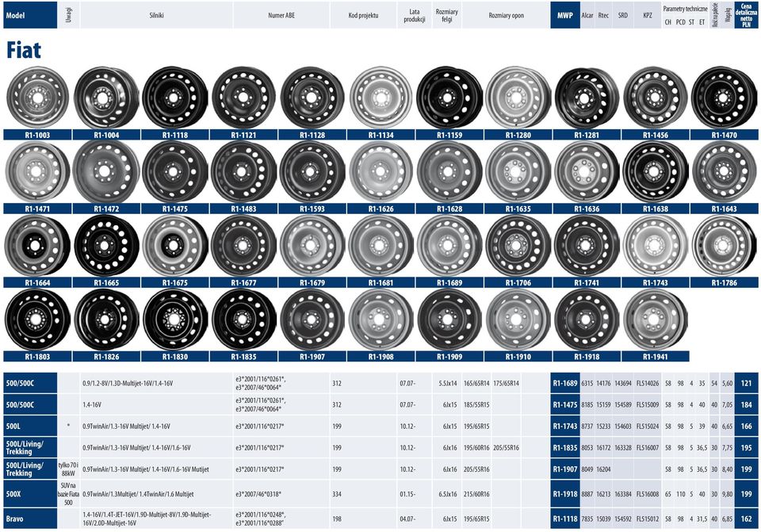Screen dimensions: 761x532
Task: Open the R1-1626 wheel image
Action: [381, 171]
